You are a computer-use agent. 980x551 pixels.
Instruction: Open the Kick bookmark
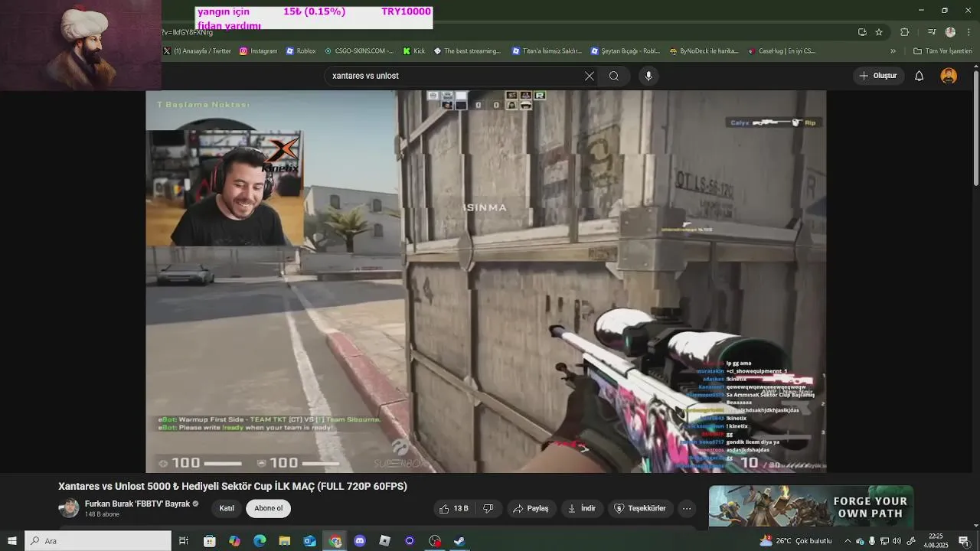coord(414,51)
